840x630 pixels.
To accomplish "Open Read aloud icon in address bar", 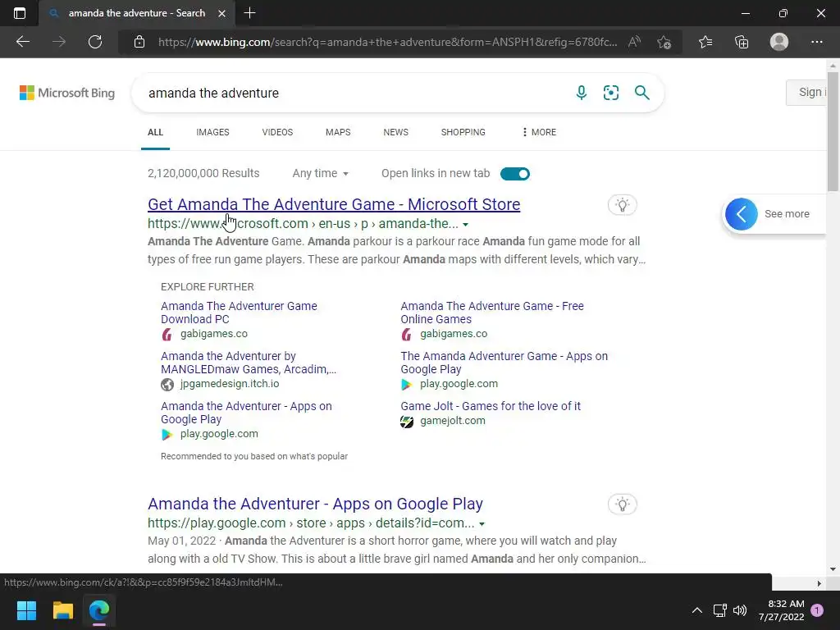I will (x=634, y=42).
